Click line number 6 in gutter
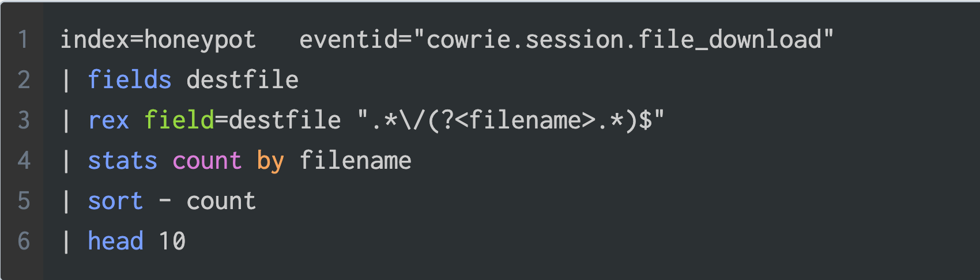This screenshot has height=280, width=980. (23, 241)
